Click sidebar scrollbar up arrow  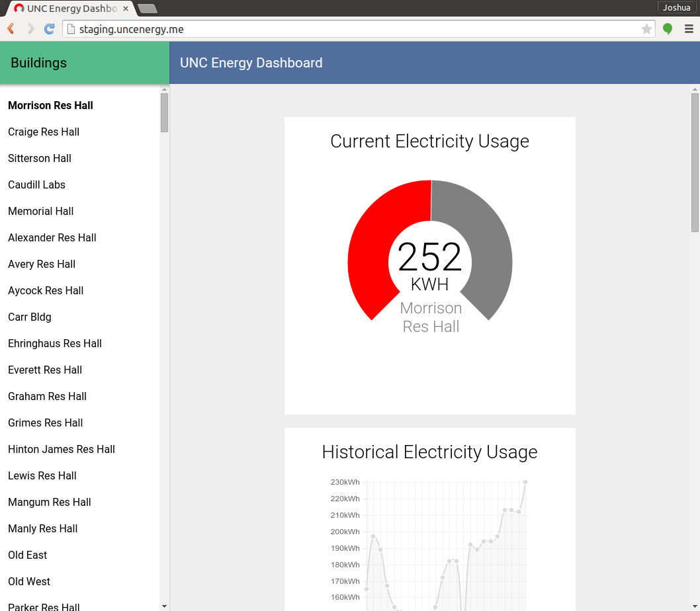tap(164, 89)
